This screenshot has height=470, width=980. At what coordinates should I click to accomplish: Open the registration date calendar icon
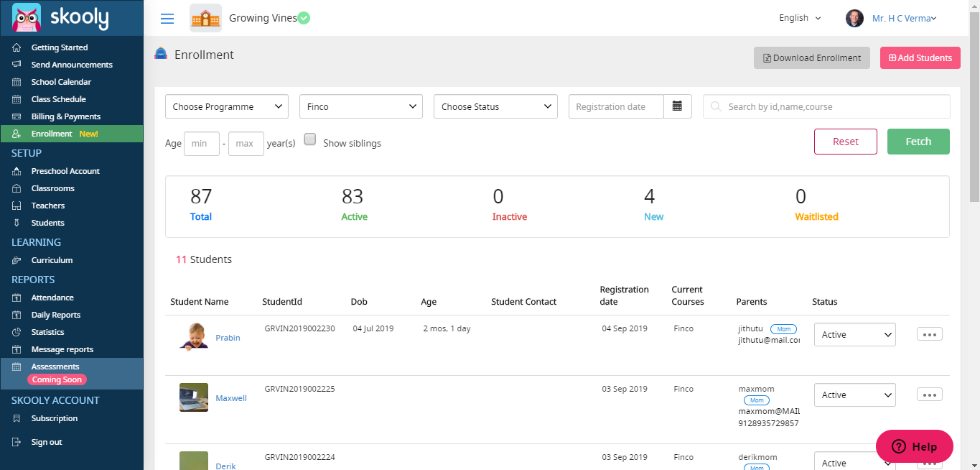pyautogui.click(x=677, y=106)
